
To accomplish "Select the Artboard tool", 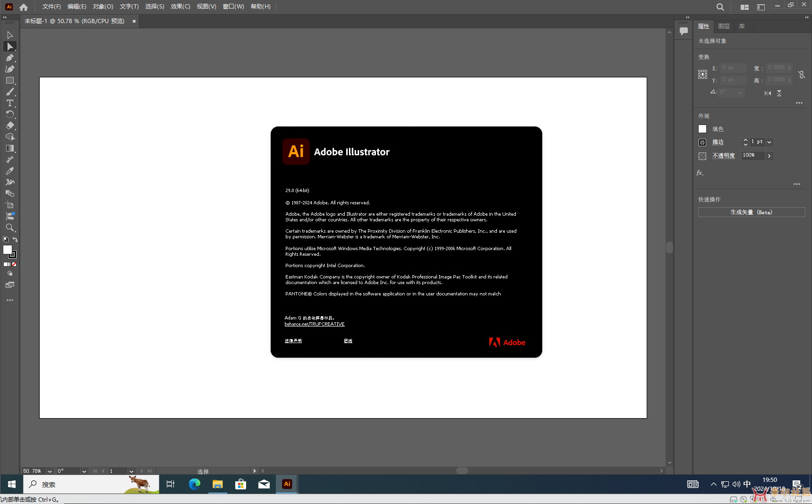I will (9, 205).
